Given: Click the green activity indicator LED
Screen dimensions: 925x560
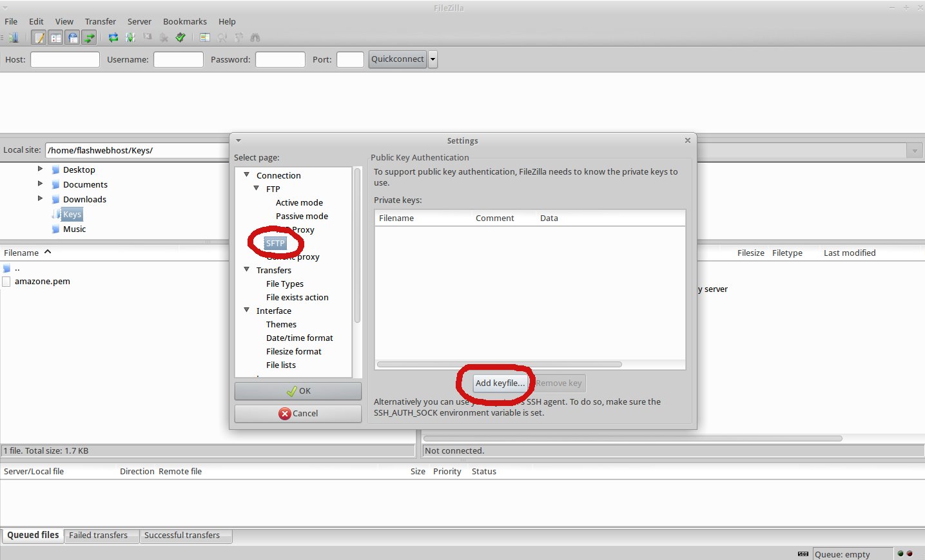Looking at the screenshot, I should (901, 554).
